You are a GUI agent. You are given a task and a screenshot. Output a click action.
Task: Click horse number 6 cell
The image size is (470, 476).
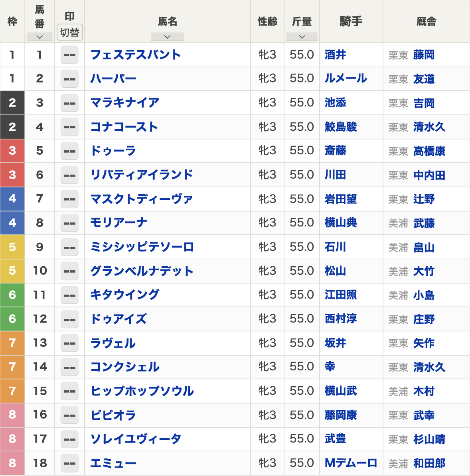[x=39, y=175]
